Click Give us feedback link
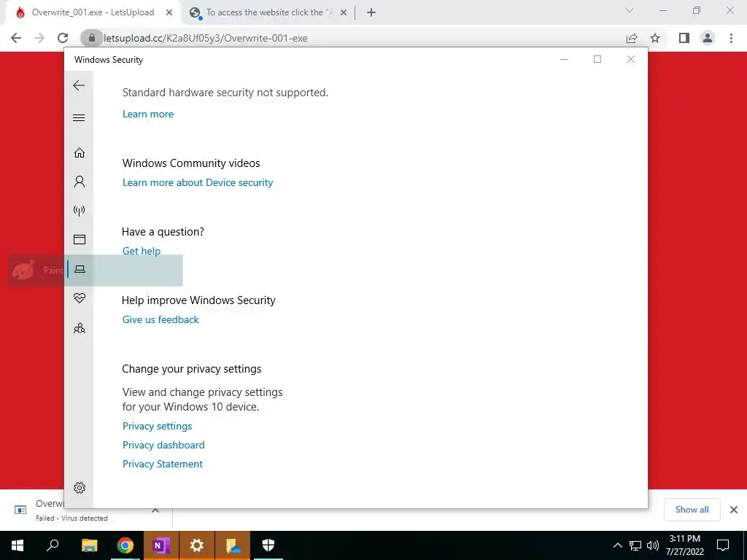Viewport: 747px width, 560px height. coord(160,319)
